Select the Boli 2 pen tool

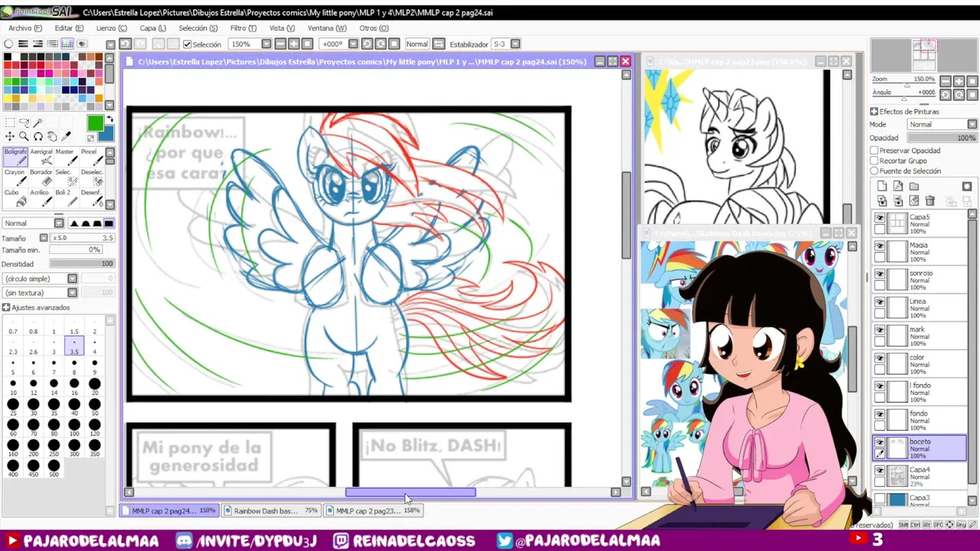65,198
